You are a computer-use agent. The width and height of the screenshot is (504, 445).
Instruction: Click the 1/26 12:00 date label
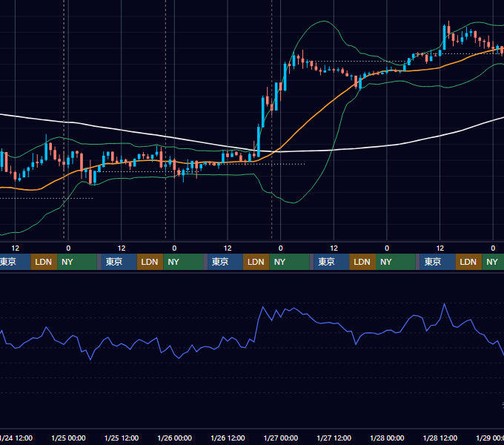pyautogui.click(x=228, y=438)
